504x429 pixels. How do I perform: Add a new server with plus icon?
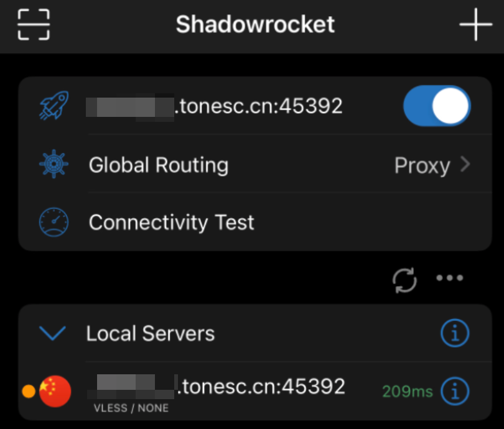475,25
